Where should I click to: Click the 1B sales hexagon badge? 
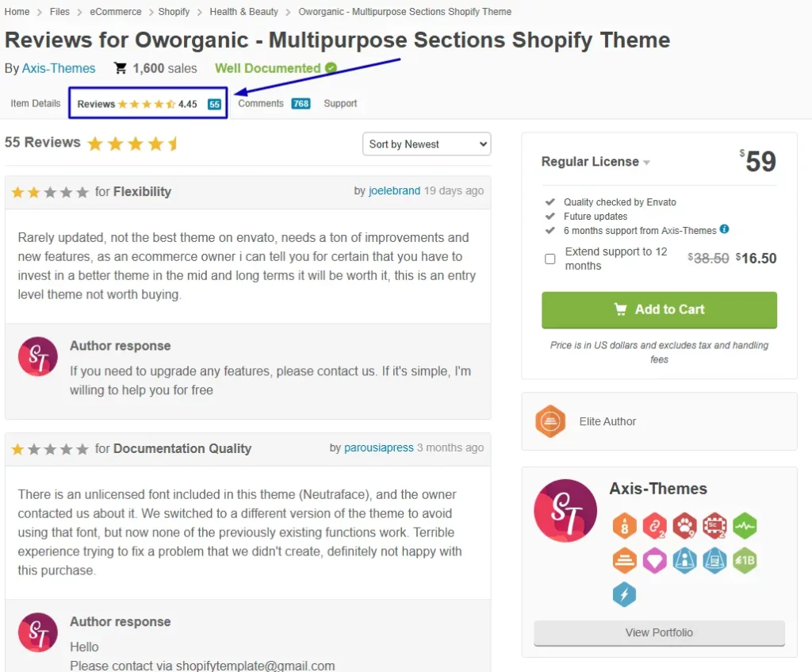(745, 561)
